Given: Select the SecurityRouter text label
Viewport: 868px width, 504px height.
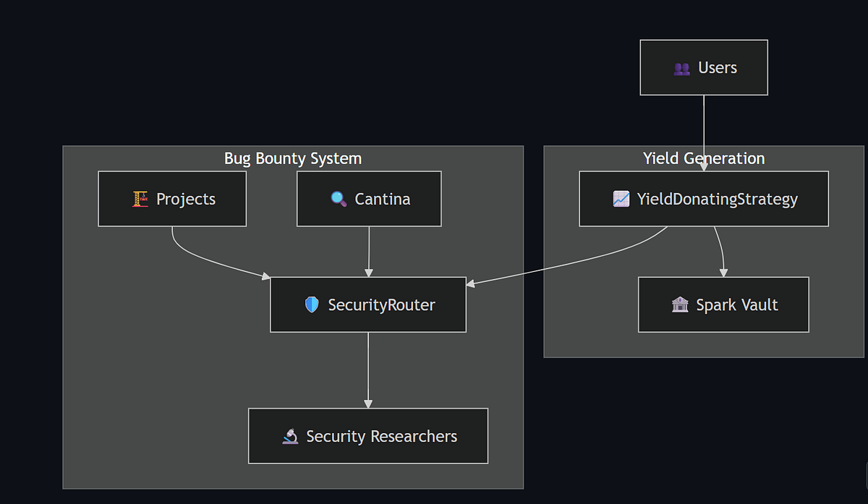Looking at the screenshot, I should coord(382,305).
